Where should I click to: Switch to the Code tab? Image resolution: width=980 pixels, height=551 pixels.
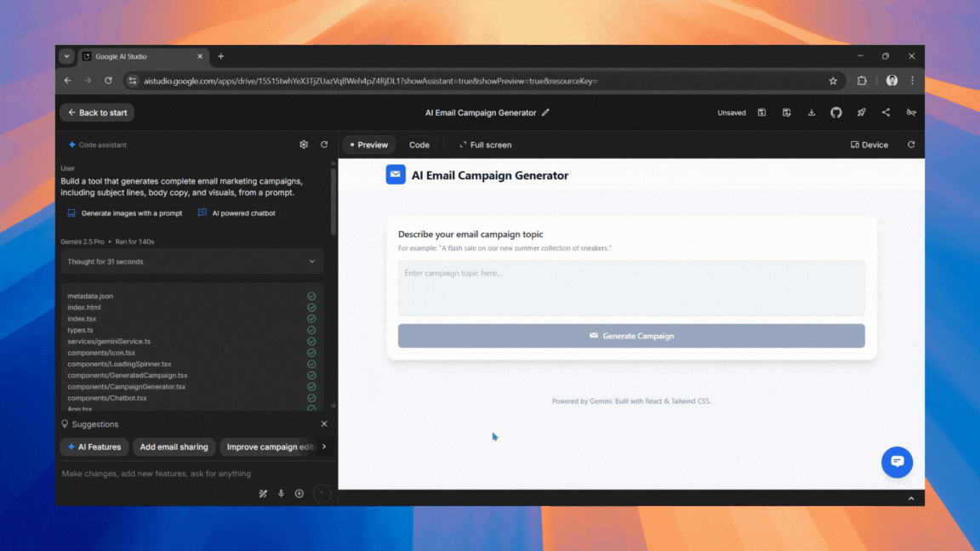pyautogui.click(x=419, y=145)
